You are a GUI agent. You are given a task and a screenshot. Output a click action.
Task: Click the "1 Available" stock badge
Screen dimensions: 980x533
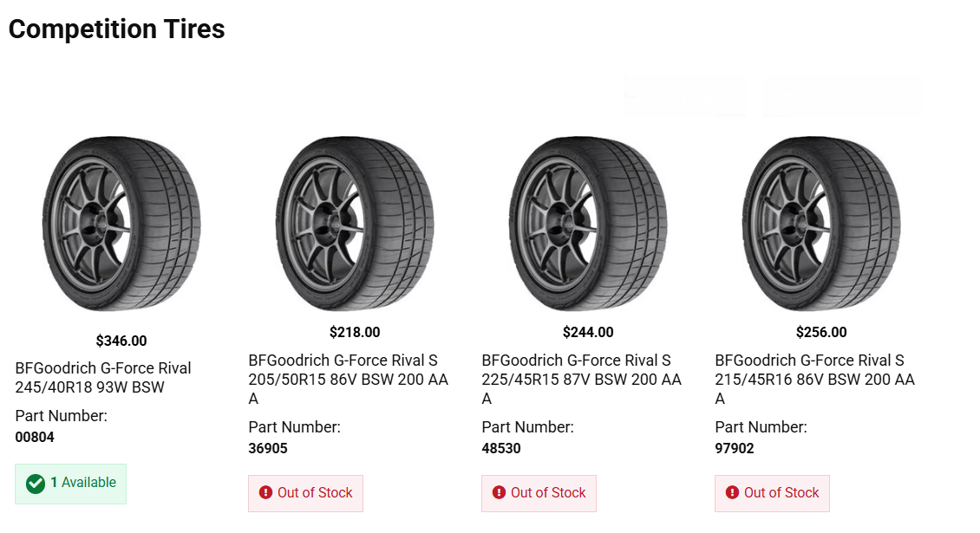point(71,483)
